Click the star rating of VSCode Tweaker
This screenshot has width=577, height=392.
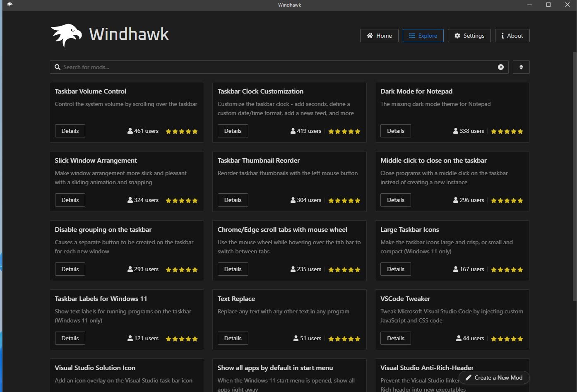pos(507,339)
